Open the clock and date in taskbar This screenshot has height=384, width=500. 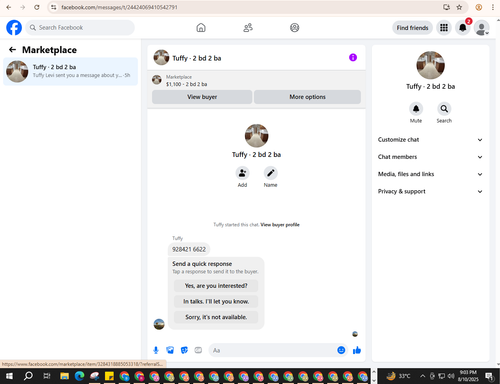pyautogui.click(x=468, y=376)
